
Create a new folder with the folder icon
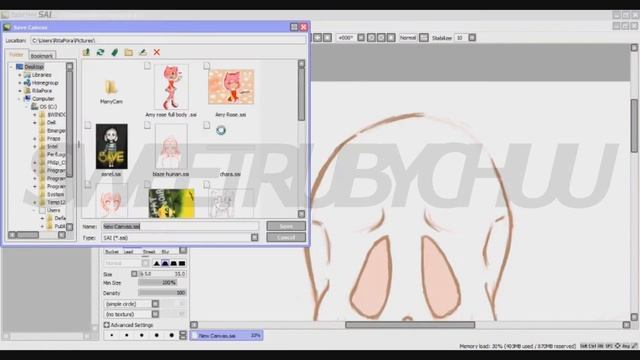tap(129, 52)
